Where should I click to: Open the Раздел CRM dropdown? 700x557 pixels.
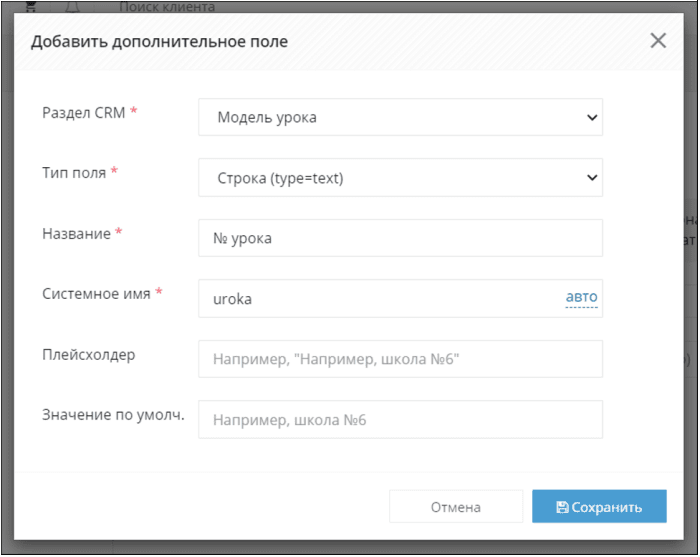click(400, 117)
